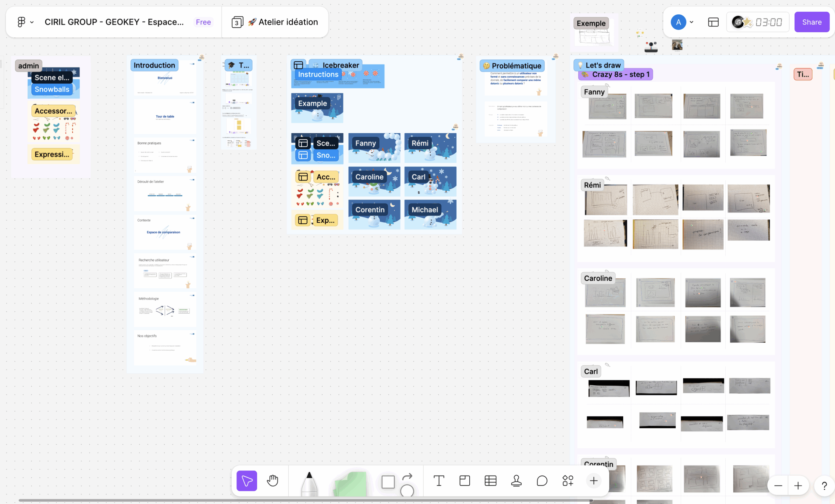
Task: Insert a table from toolbar
Action: 490,480
